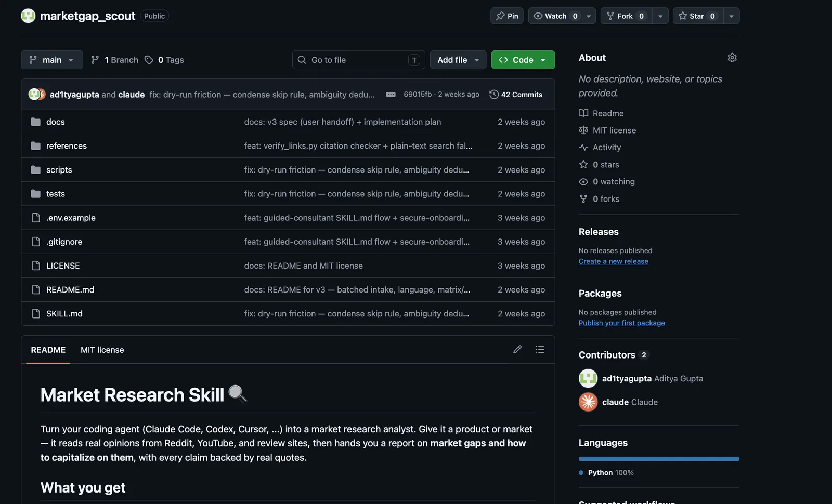Click the ad1tyagupta contributor avatar
Screen dimensions: 832x504
click(x=588, y=378)
